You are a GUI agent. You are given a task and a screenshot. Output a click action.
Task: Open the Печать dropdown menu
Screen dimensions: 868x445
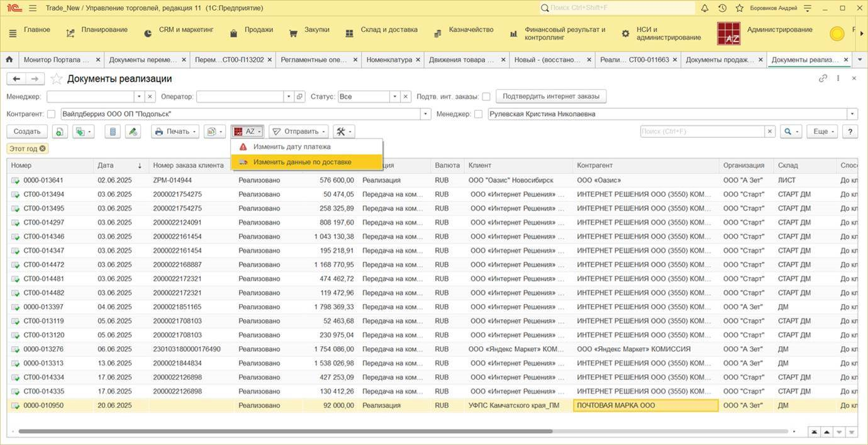175,132
